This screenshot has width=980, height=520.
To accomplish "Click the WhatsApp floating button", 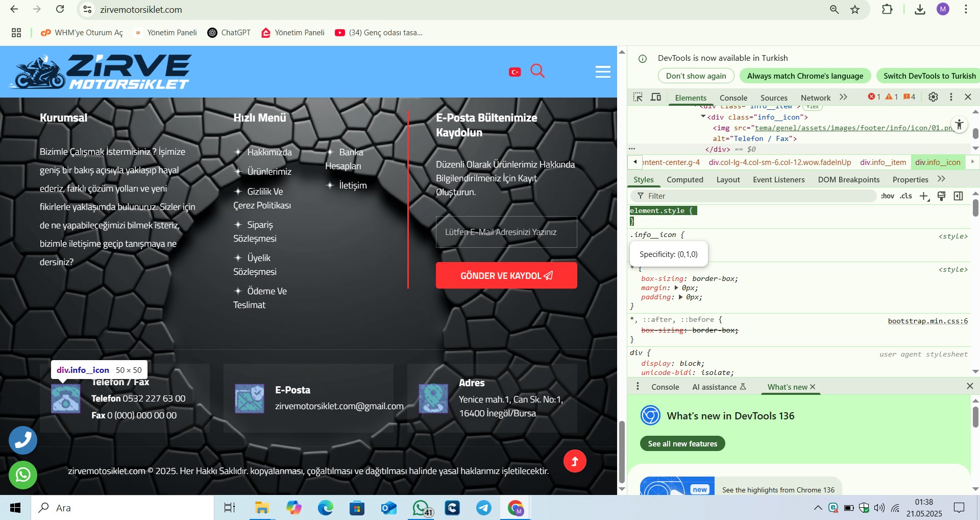I will [23, 475].
